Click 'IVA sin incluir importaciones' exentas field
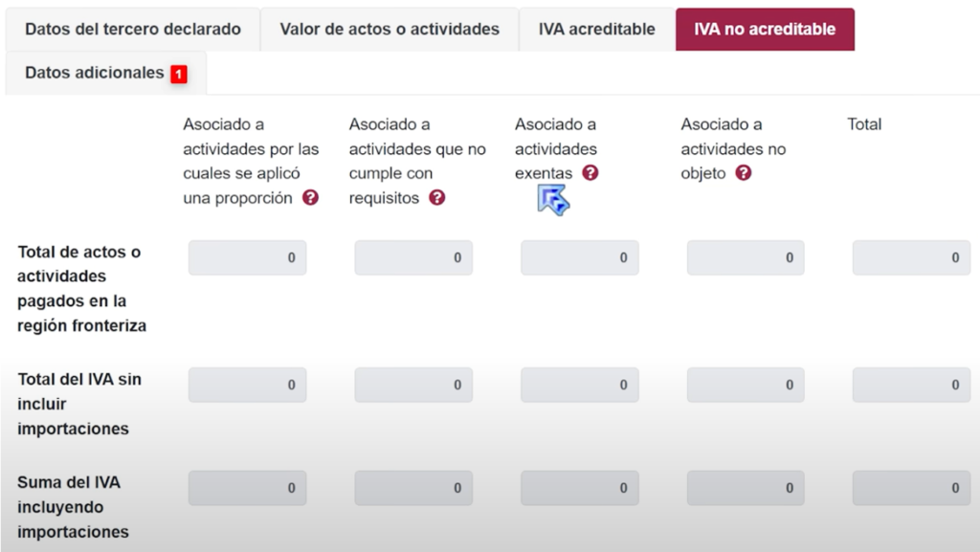Screen dimensions: 980x552 click(579, 385)
